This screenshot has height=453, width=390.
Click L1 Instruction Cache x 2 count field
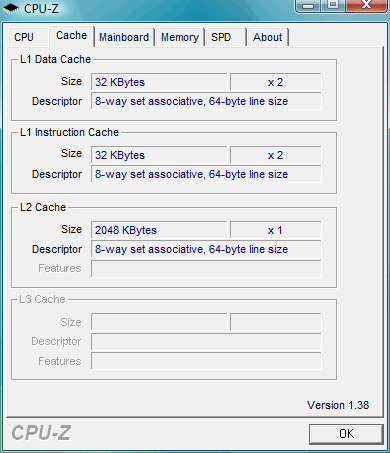pos(276,155)
